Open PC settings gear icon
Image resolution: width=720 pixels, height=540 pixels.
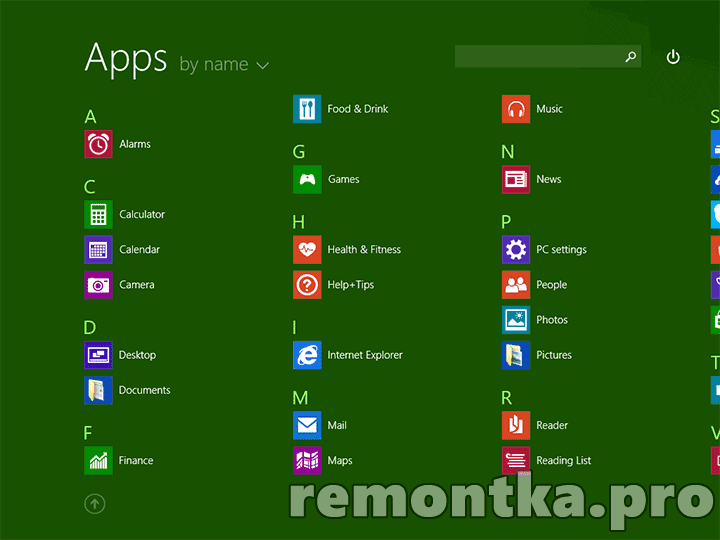[516, 249]
